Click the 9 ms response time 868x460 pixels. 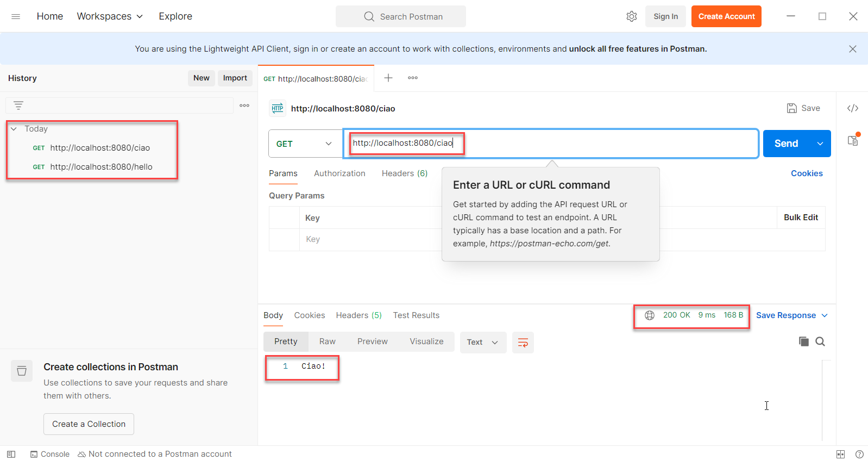707,315
